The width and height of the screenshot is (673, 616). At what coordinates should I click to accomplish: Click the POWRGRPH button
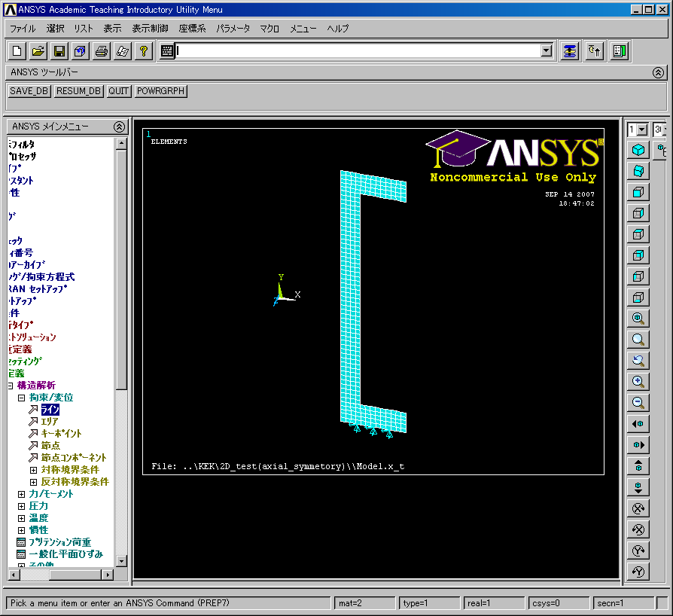point(160,91)
